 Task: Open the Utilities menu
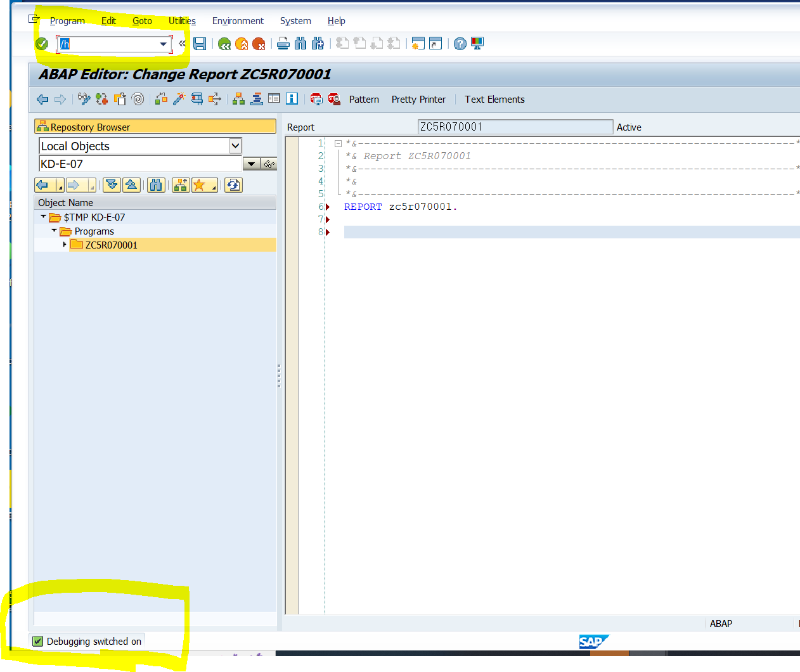click(182, 21)
